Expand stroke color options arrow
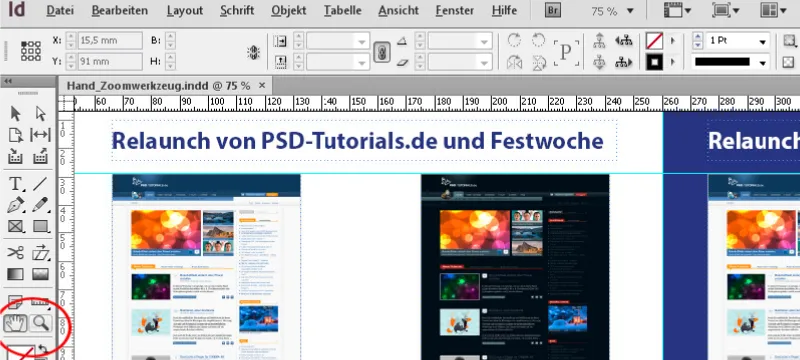 [x=673, y=62]
